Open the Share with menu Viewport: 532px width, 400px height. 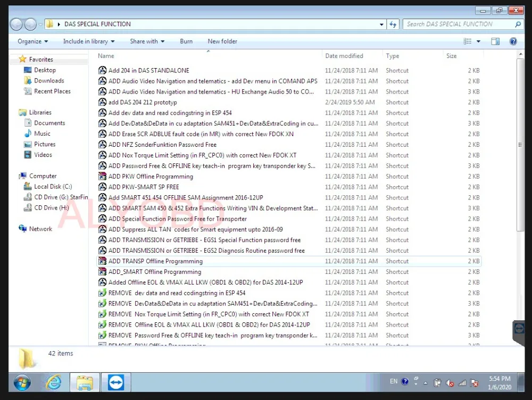(x=147, y=41)
